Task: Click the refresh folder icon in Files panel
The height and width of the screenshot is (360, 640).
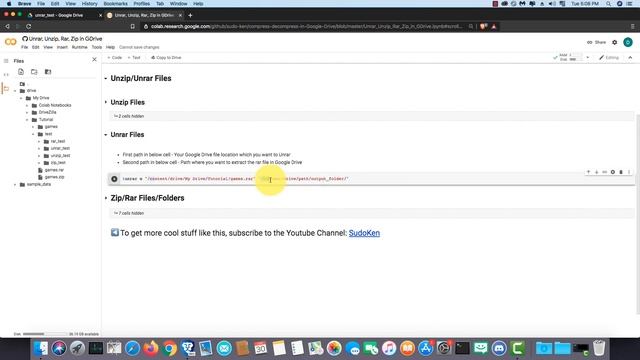Action: [34, 72]
